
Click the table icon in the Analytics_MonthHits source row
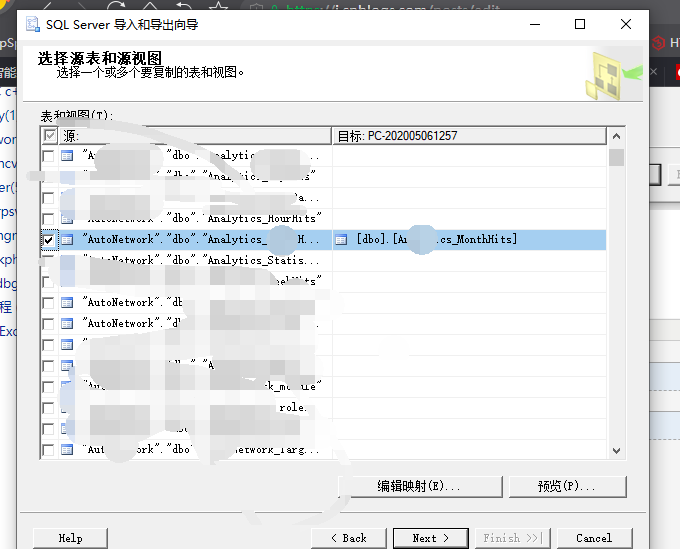tap(67, 240)
